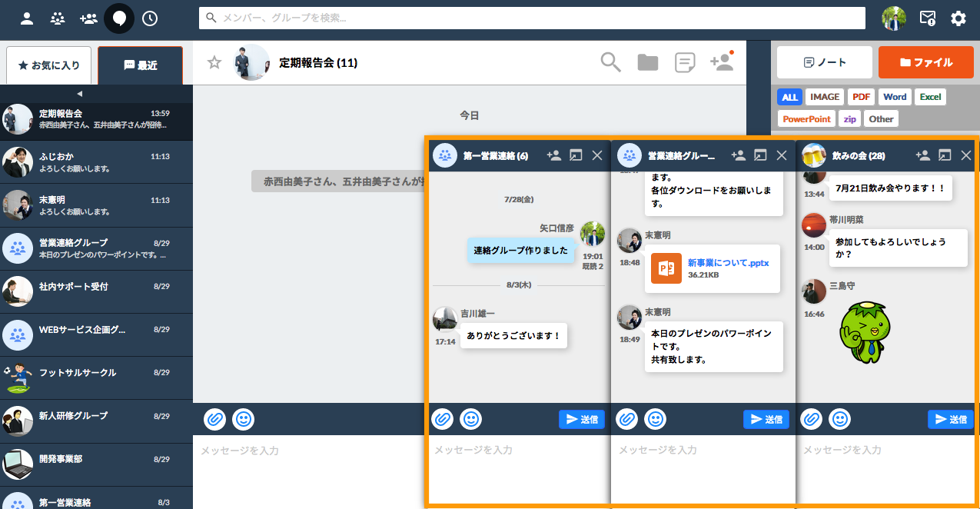
Task: Click add-member icon in 第一営業連絡 popup
Action: (x=553, y=155)
